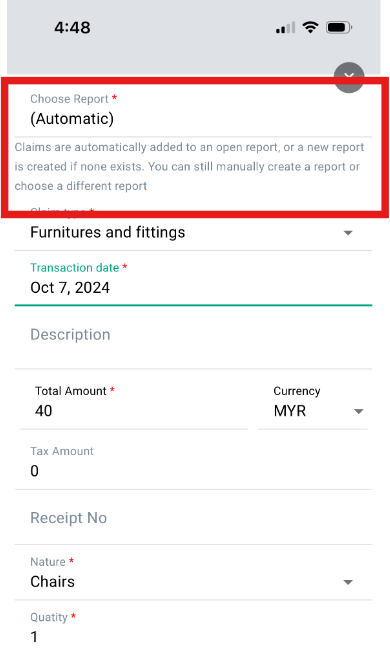Tap the Wi-Fi icon in status bar
The height and width of the screenshot is (652, 390).
[310, 27]
